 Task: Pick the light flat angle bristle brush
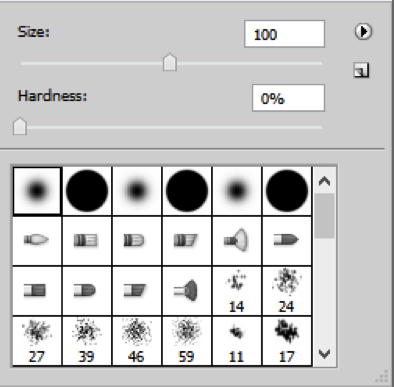point(187,240)
